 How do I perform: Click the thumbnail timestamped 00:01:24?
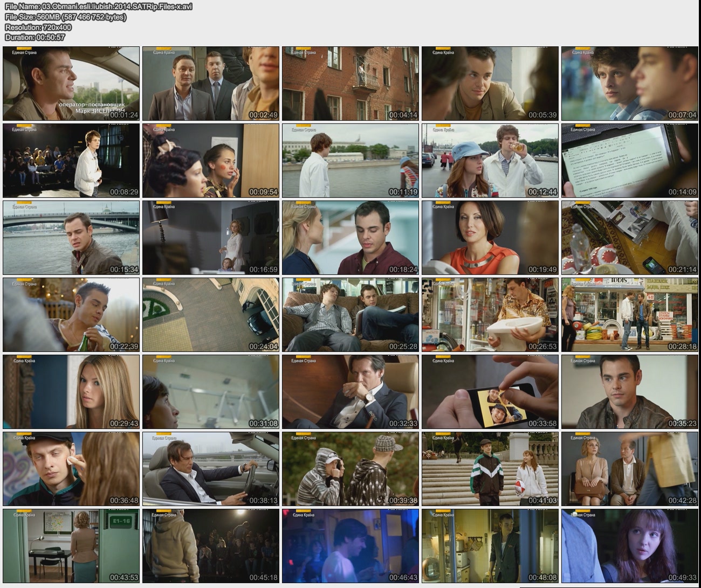[x=71, y=84]
